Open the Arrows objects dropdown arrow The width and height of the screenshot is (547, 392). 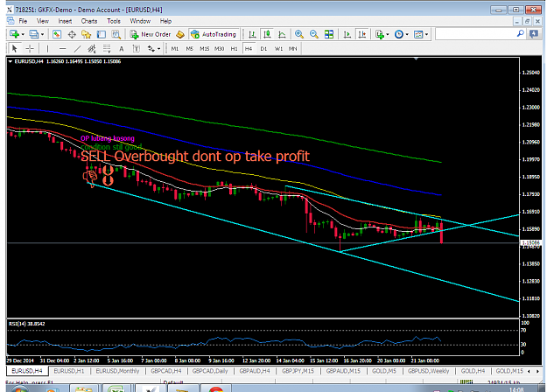click(159, 49)
